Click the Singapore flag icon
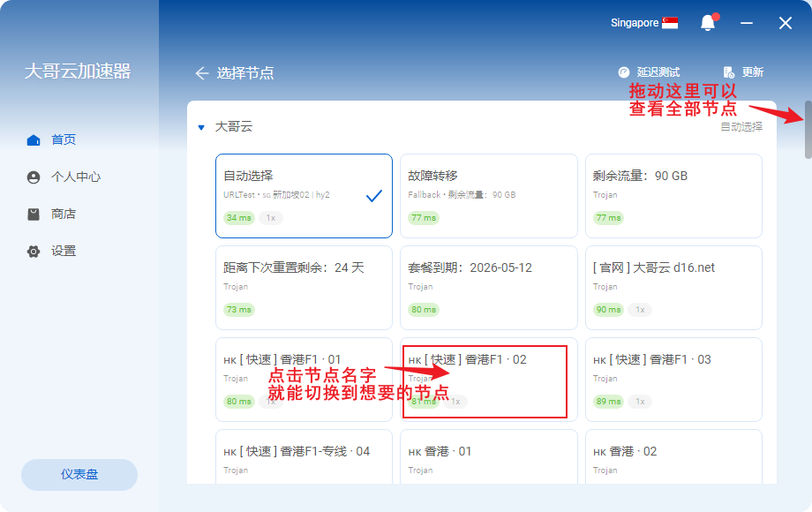This screenshot has width=812, height=512. click(670, 23)
